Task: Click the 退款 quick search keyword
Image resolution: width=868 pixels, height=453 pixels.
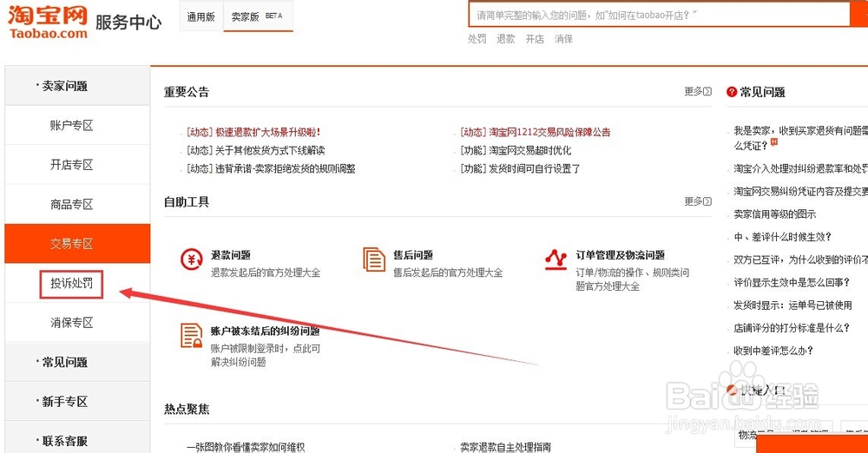Action: pyautogui.click(x=505, y=39)
